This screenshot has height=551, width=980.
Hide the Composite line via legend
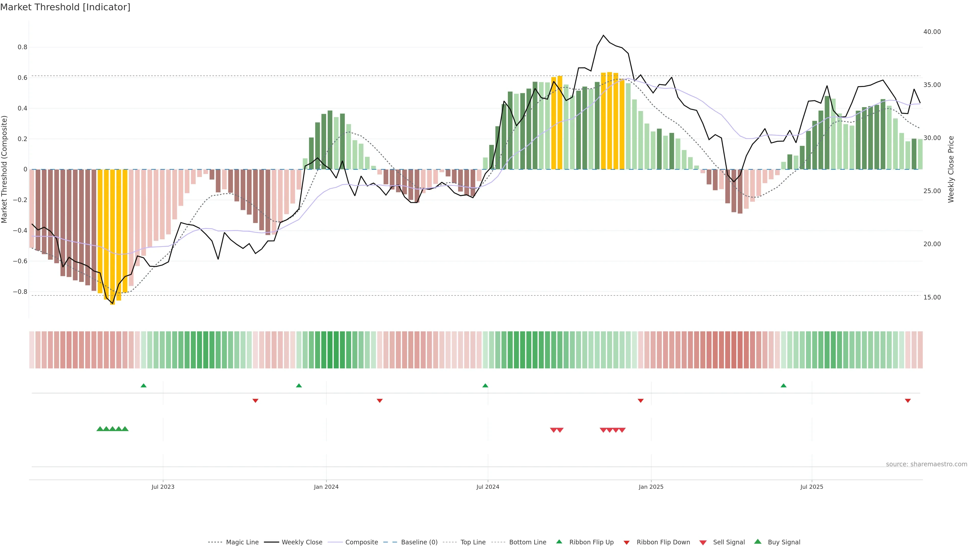[x=361, y=542]
